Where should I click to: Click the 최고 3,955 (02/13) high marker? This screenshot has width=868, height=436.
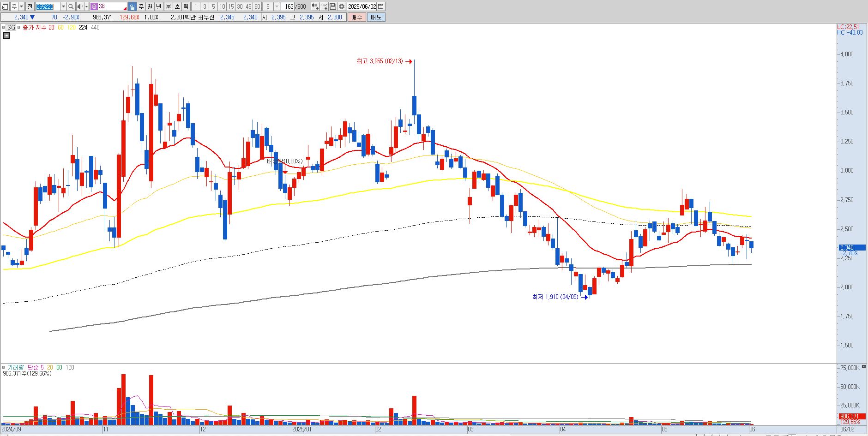[380, 61]
